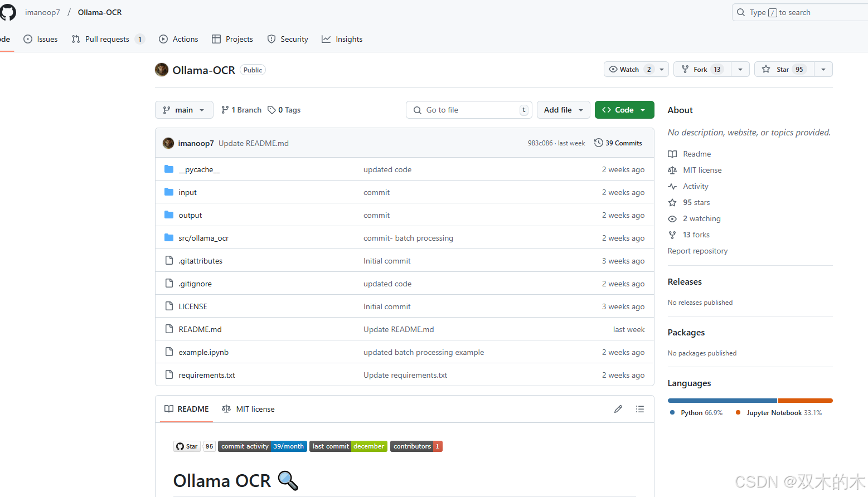868x497 pixels.
Task: Switch to the Projects tab
Action: (232, 39)
